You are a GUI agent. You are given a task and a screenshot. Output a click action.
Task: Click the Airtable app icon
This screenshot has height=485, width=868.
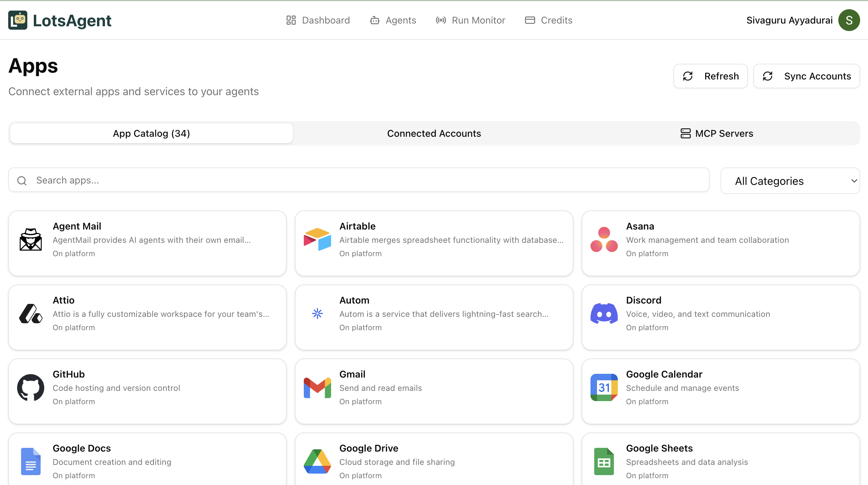click(317, 239)
